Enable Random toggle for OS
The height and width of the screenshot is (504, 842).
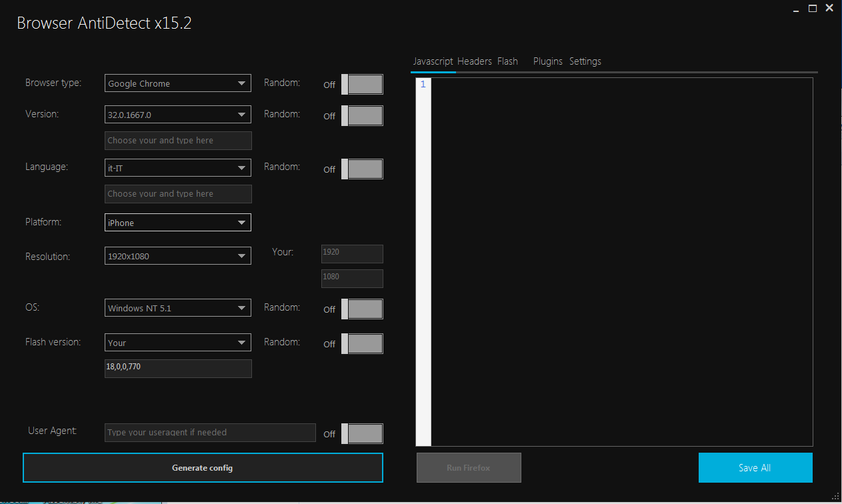point(362,309)
